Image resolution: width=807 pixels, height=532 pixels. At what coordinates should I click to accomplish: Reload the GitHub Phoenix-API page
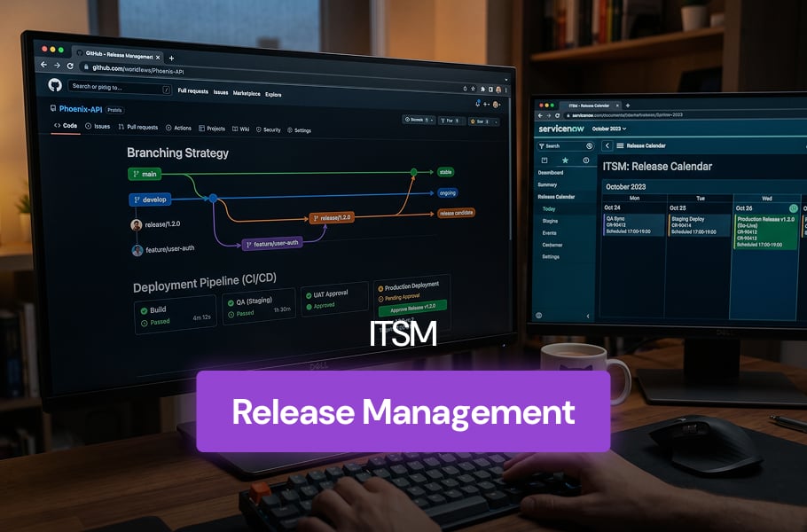pyautogui.click(x=70, y=66)
